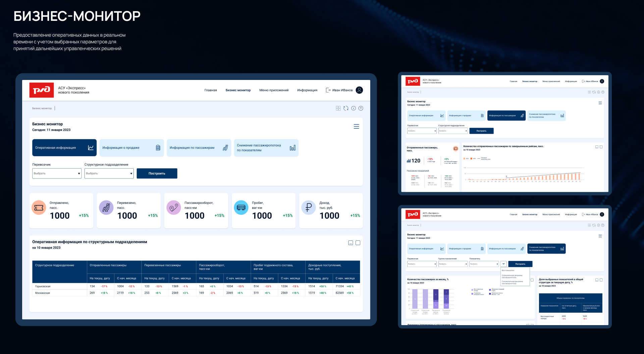Open Меню приложений in the large dashboard
This screenshot has width=644, height=354.
coord(274,90)
